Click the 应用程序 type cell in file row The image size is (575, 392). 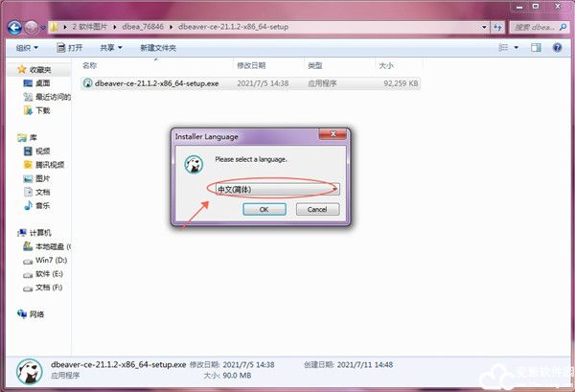tap(322, 83)
